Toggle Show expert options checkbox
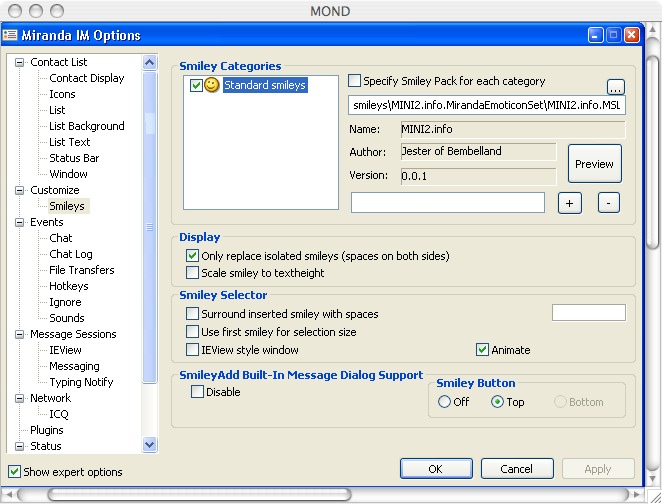Screen dimensions: 662x504 14,472
